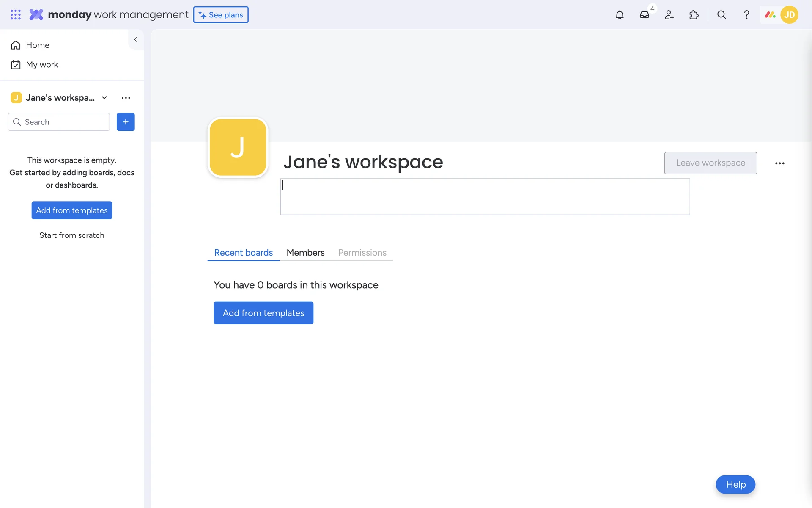Screen dimensions: 812x508
Task: Click the search everything magnifier icon
Action: [721, 15]
